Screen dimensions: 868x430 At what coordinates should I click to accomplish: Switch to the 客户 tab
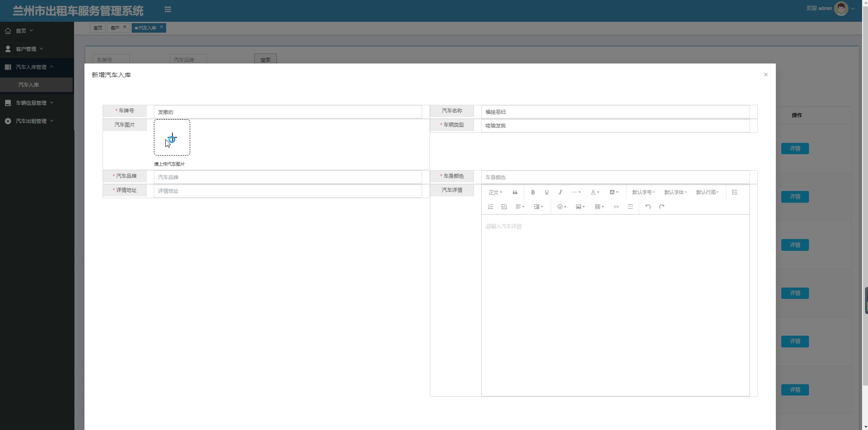pos(115,28)
